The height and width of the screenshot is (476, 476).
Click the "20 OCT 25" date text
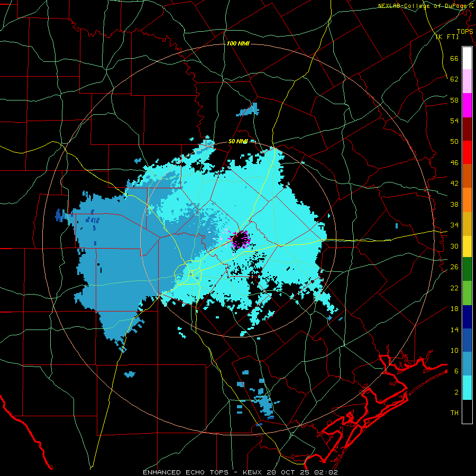288,472
